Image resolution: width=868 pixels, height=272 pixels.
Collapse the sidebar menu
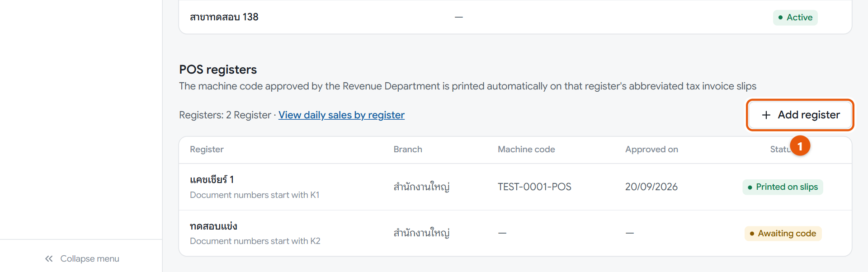(82, 259)
